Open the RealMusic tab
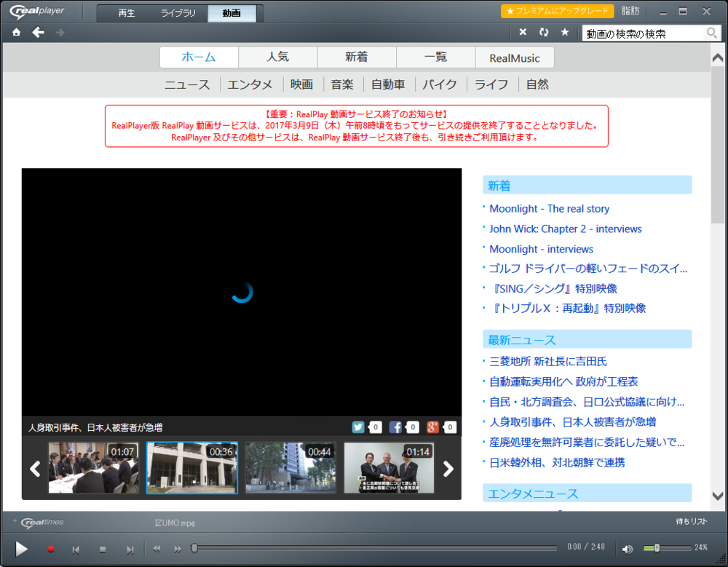This screenshot has height=567, width=728. pos(515,58)
